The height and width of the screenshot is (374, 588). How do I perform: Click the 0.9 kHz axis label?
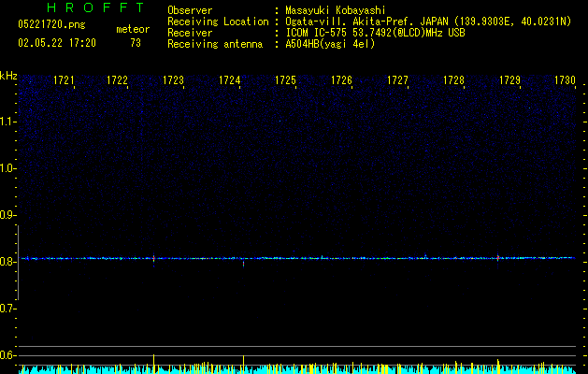[x=7, y=215]
